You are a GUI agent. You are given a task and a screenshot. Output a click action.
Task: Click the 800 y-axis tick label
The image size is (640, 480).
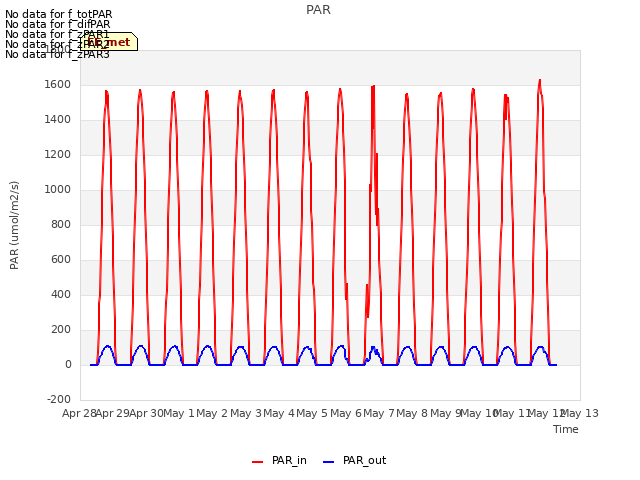(61, 224)
